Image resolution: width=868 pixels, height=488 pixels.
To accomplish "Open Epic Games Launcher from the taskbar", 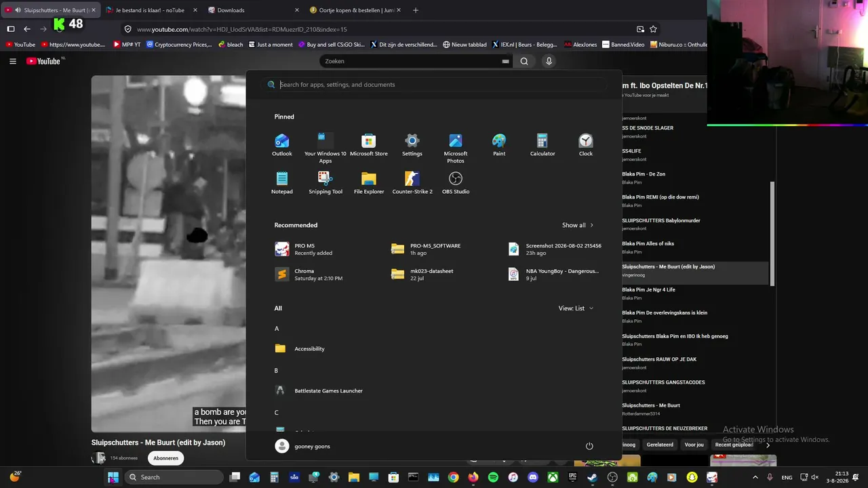I will 573,477.
